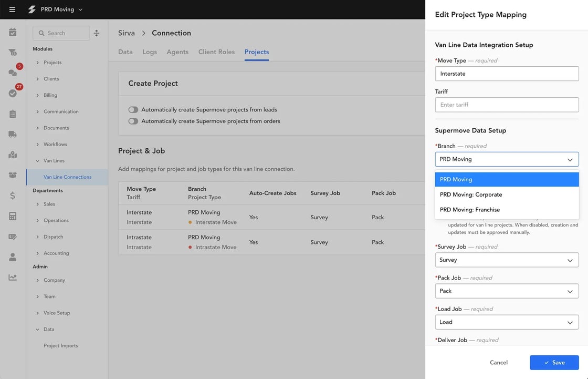Click the dollar sign icon in sidebar
This screenshot has height=379, width=588.
click(13, 196)
